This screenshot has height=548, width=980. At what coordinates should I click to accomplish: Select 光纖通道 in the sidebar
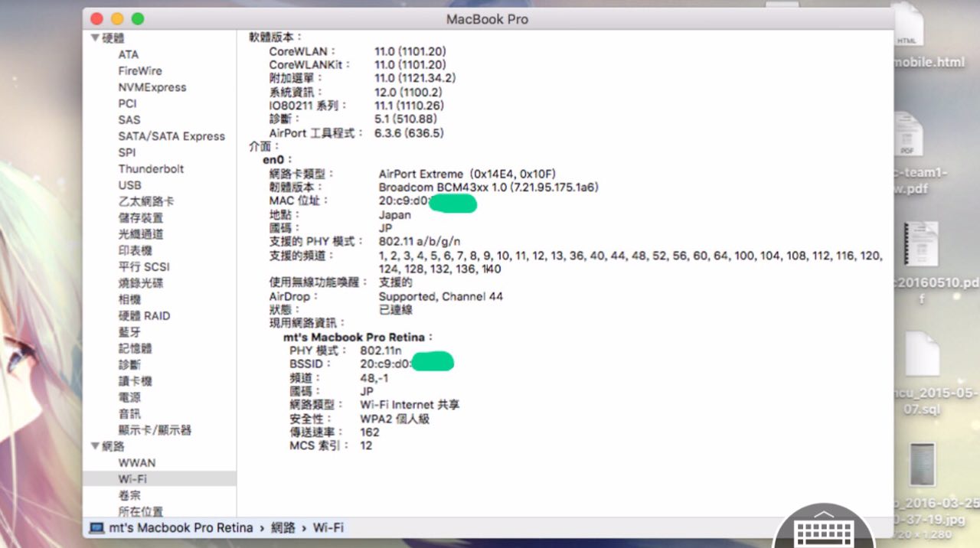(140, 234)
